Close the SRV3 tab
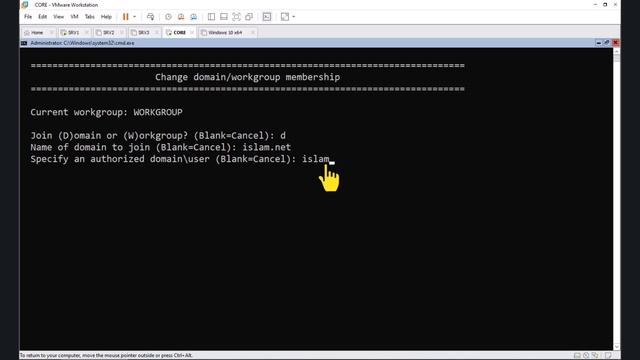Viewport: 640px width, 360px height. coord(157,33)
